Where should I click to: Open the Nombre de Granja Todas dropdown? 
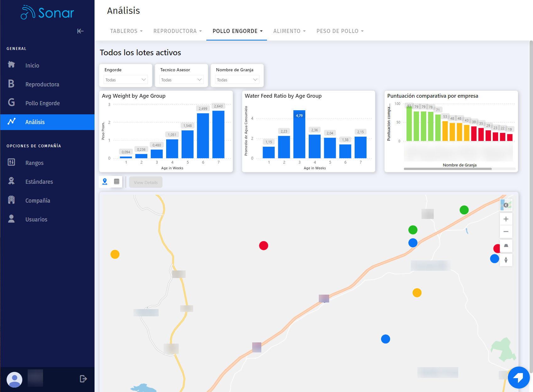237,80
